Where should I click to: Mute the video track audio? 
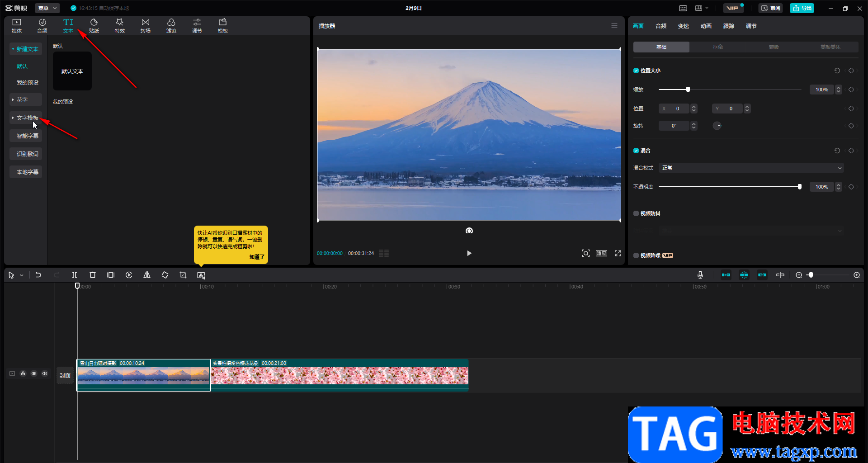coord(45,373)
